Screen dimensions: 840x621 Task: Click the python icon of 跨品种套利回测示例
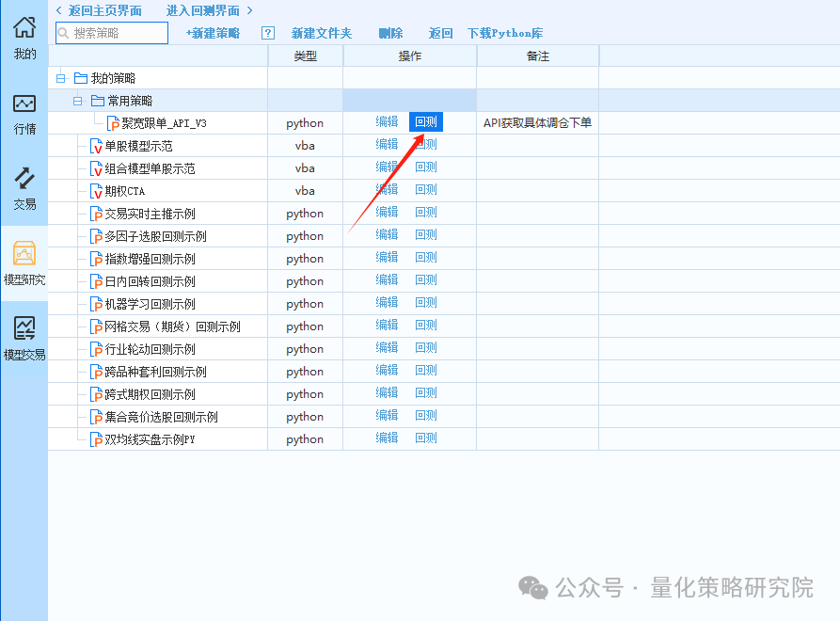(96, 372)
